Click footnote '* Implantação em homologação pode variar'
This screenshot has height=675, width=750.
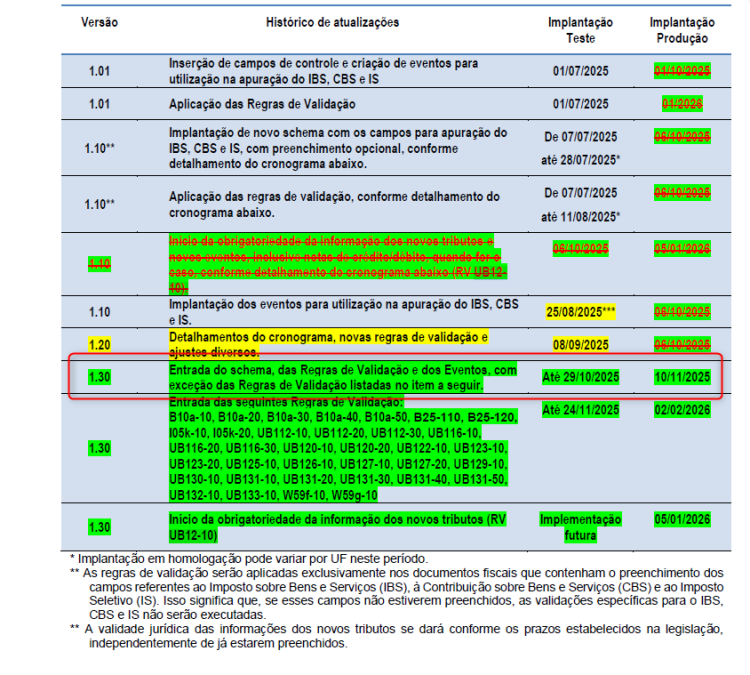coord(249,559)
